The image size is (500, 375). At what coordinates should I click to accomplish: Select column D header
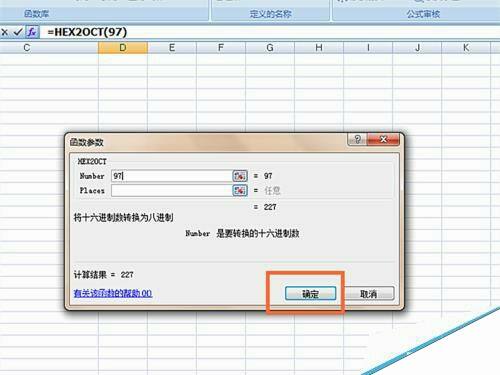[123, 48]
